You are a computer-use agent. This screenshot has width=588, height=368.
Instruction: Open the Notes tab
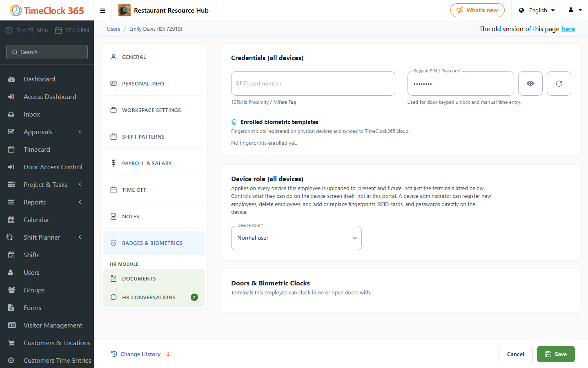coord(154,216)
